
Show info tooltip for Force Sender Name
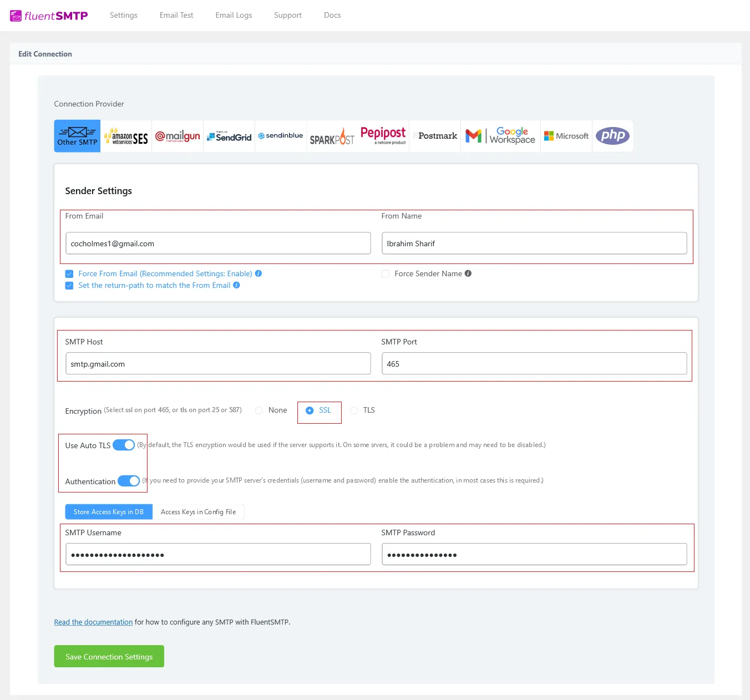point(468,273)
